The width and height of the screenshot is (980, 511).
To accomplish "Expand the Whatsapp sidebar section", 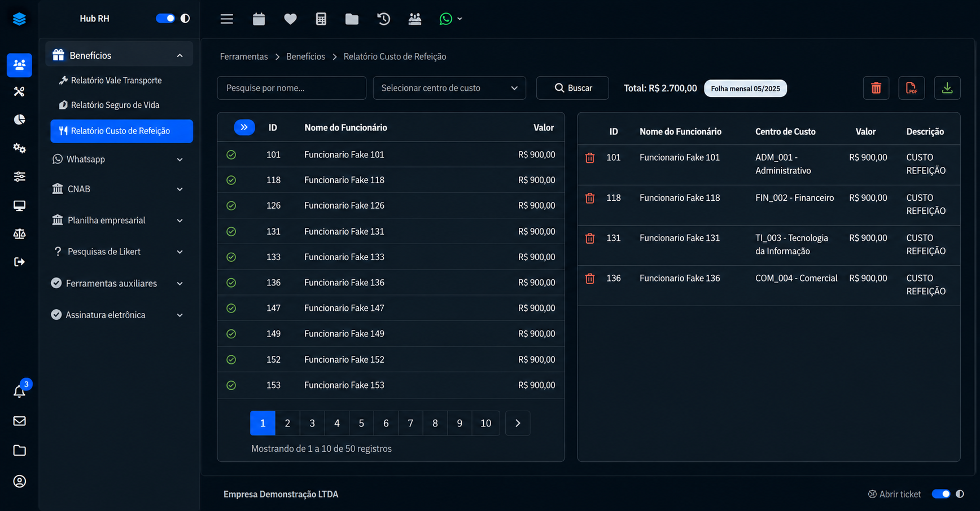I will tap(119, 160).
